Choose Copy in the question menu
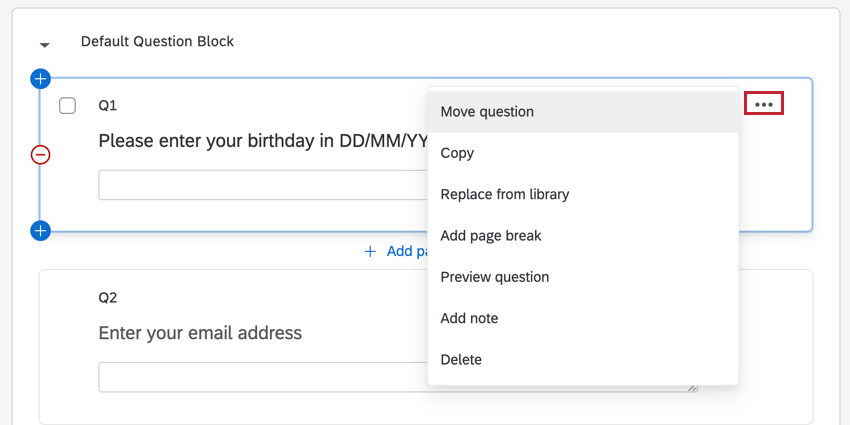The image size is (850, 425). click(x=457, y=153)
